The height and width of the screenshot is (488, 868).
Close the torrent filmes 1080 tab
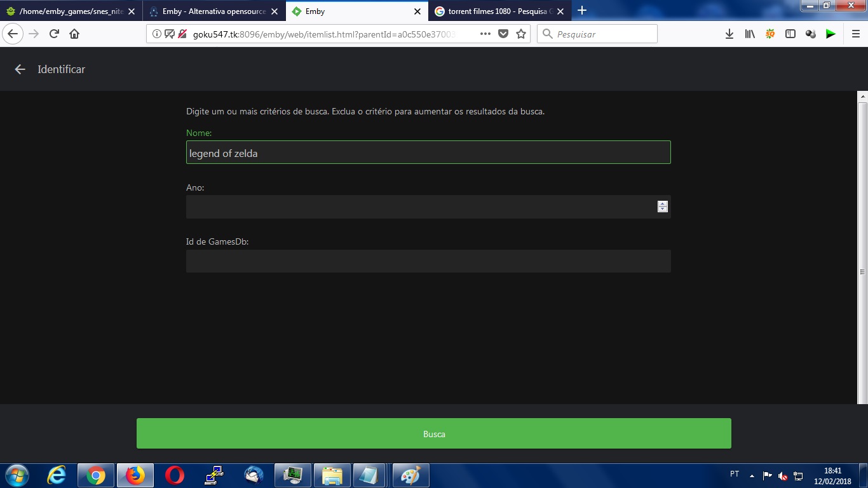(x=560, y=11)
